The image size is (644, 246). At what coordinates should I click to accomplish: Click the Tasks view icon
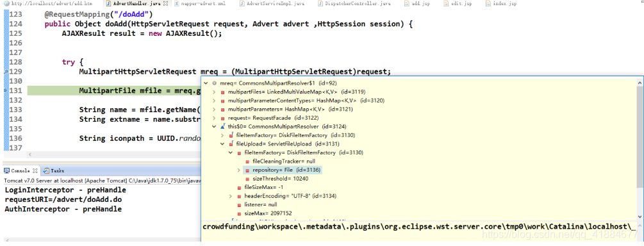[46, 170]
